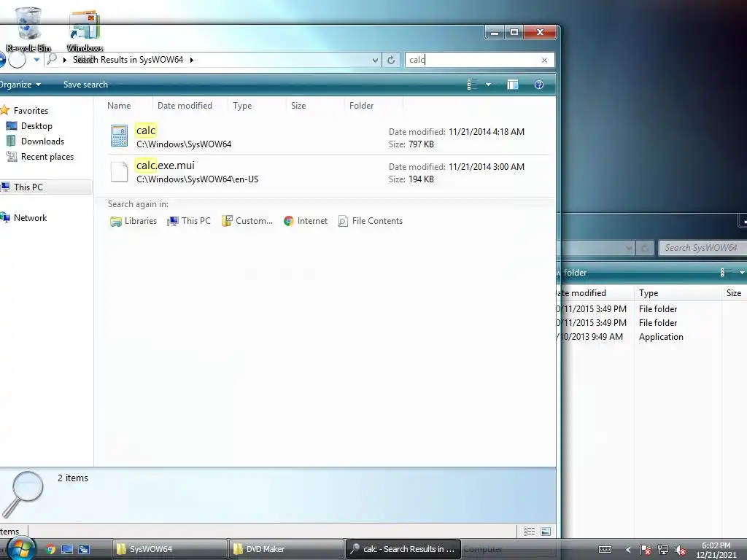Expand Search Results in SysWOW64 breadcrumb arrow
Screen dimensions: 747x560
(x=192, y=60)
